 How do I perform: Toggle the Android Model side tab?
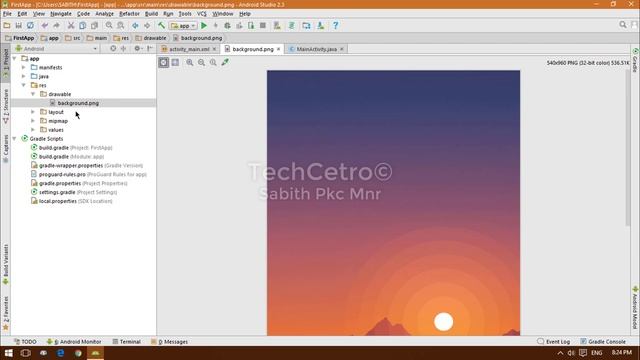(635, 307)
